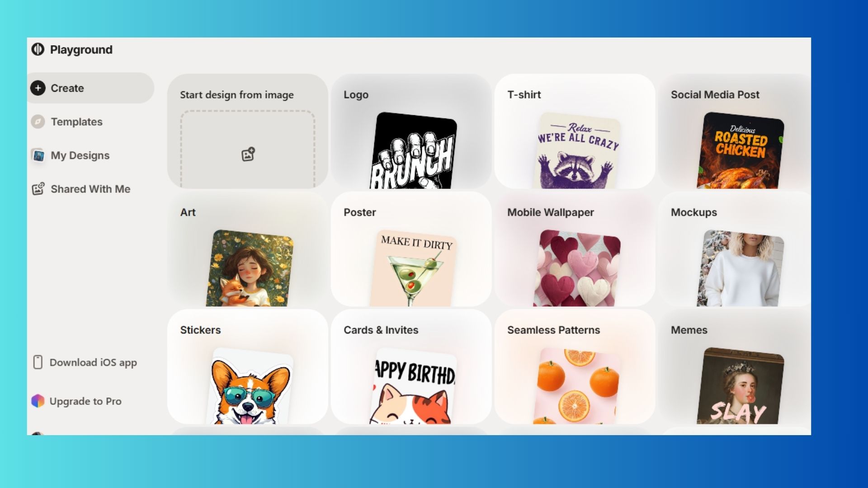Click the Download iOS app link
The image size is (868, 488).
(93, 362)
